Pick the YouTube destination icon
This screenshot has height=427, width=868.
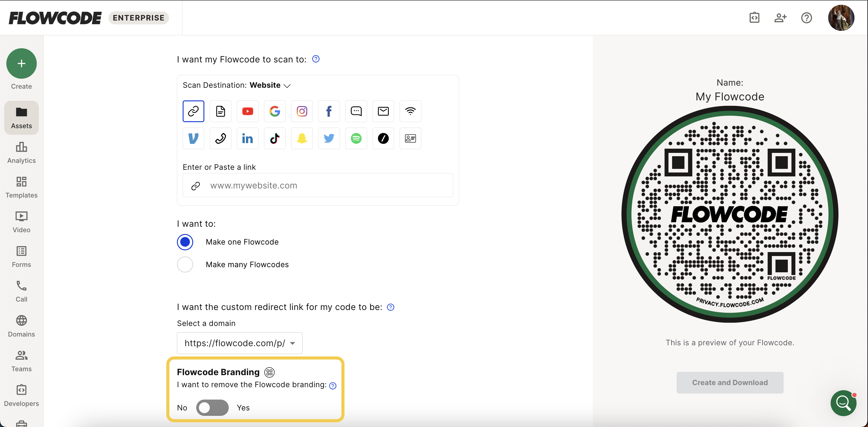click(x=248, y=111)
